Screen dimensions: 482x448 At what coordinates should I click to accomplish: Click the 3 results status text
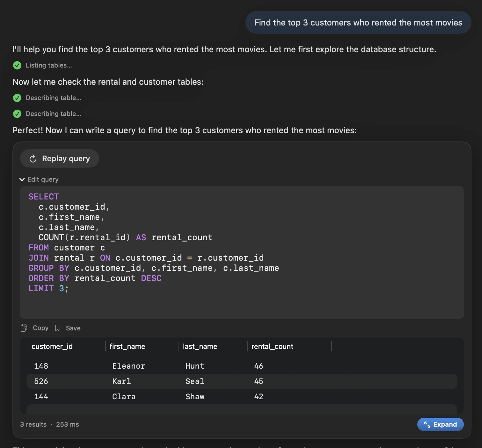pos(33,424)
